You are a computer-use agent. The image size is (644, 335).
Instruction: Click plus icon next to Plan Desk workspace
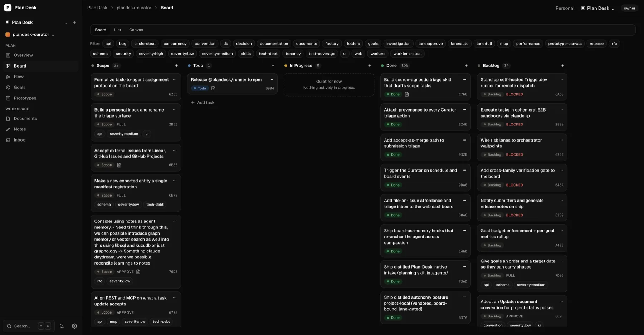pyautogui.click(x=74, y=23)
